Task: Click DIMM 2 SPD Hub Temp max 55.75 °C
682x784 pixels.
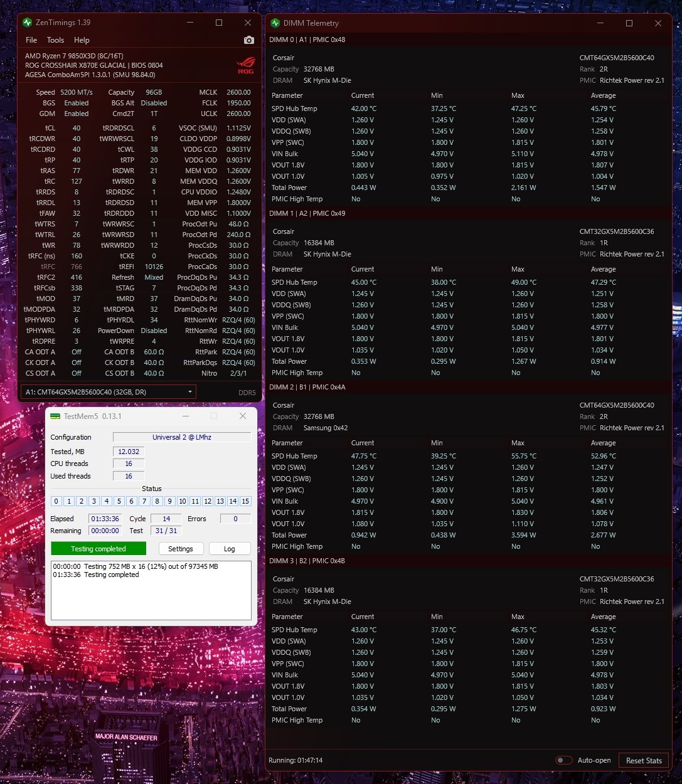Action: click(x=524, y=456)
